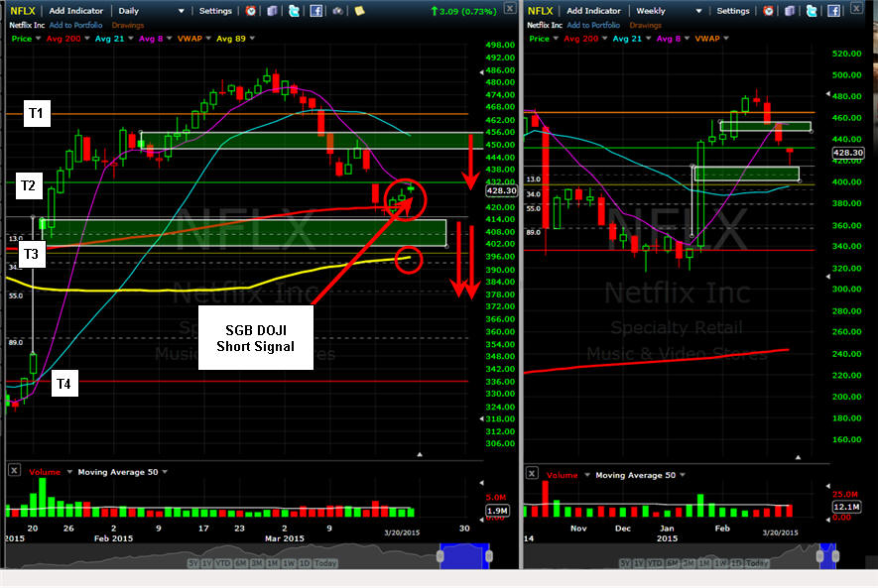
Task: Close the Daily chart Volume panel
Action: pyautogui.click(x=15, y=470)
